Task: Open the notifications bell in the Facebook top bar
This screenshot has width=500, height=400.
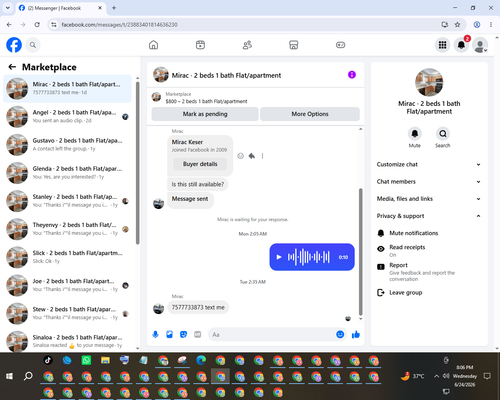Action: tap(461, 45)
